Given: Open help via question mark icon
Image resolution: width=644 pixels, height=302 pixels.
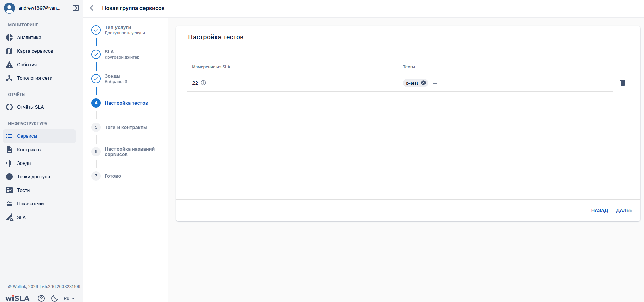Looking at the screenshot, I should coord(41,298).
